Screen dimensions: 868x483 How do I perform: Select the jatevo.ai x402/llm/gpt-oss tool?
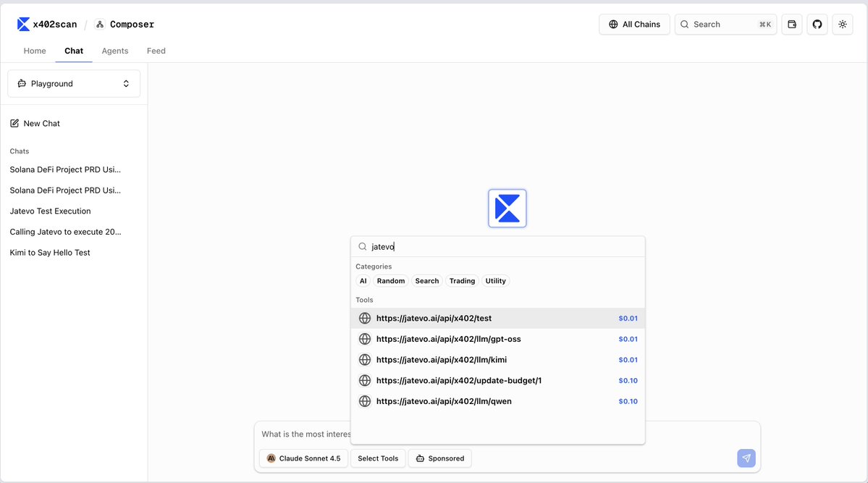497,339
